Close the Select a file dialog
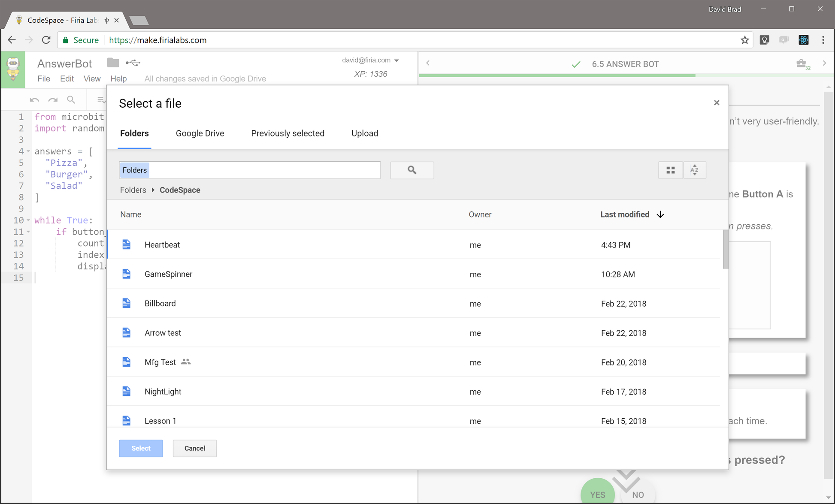 point(716,103)
